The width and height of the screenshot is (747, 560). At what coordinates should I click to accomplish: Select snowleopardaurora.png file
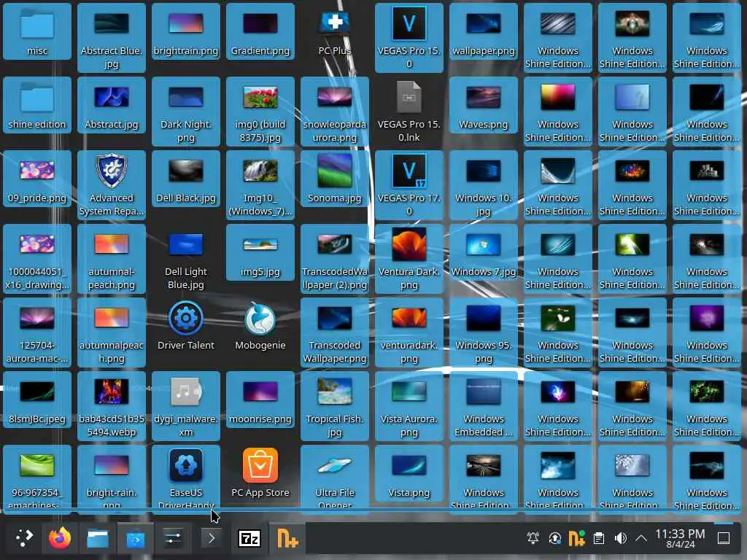334,112
